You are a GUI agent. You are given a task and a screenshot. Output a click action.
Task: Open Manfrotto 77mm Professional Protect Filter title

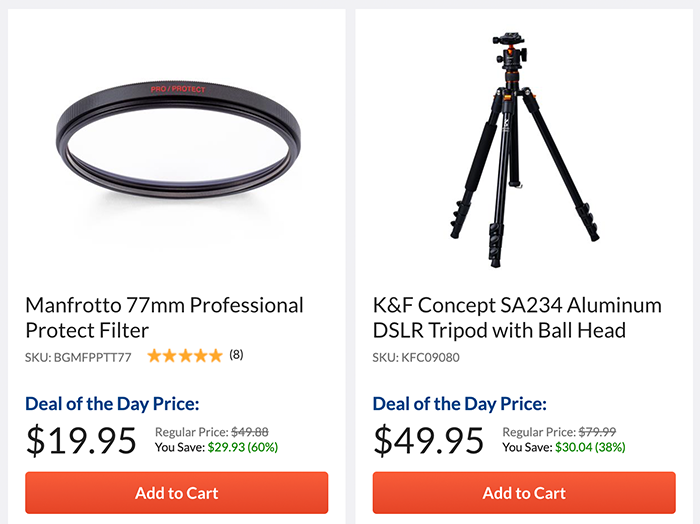[164, 317]
